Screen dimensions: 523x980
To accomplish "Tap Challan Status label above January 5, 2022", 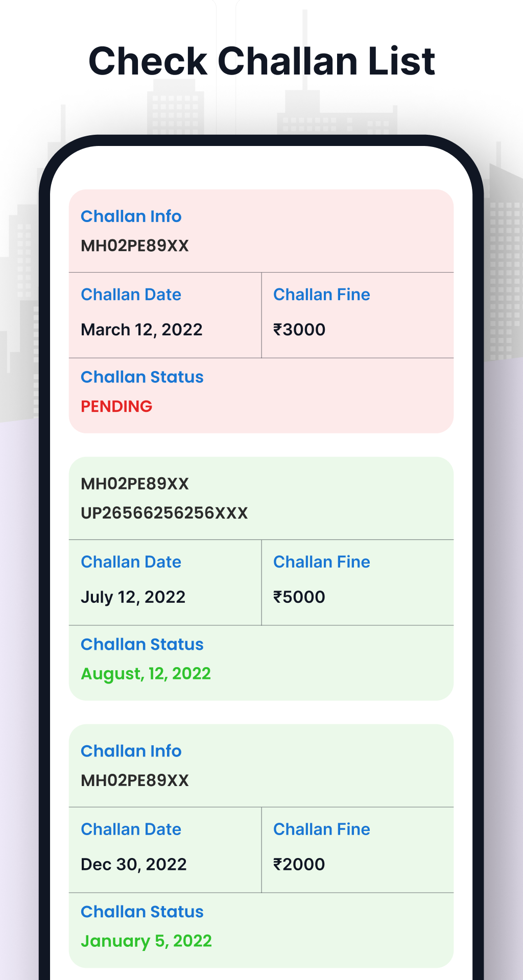I will (142, 912).
